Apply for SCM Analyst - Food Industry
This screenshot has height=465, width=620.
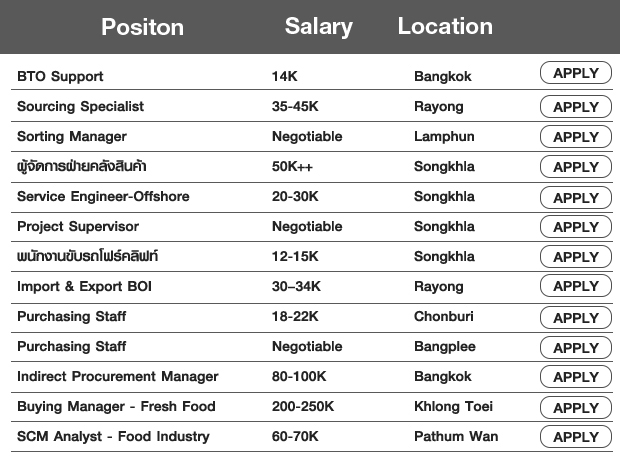click(576, 437)
